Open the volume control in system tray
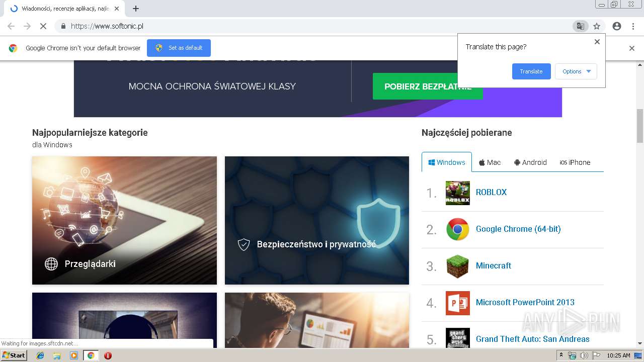644x362 pixels. coord(584,355)
